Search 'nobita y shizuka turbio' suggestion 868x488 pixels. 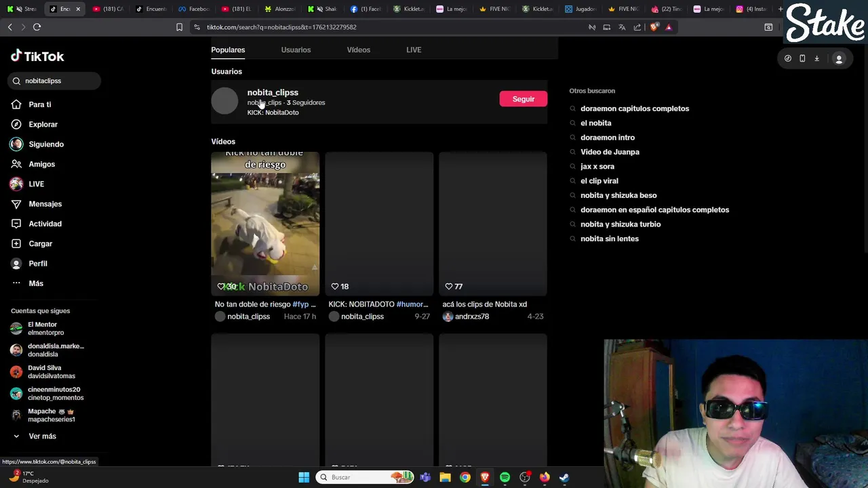coord(620,224)
